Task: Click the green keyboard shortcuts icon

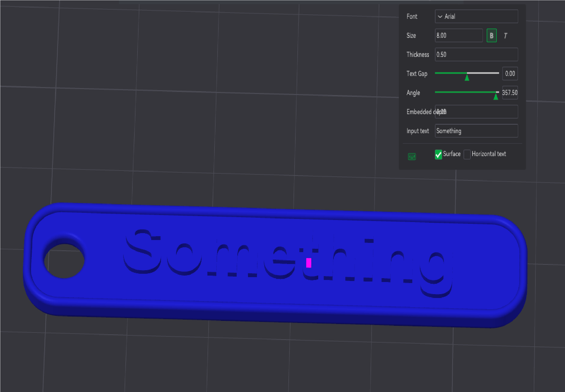Action: coord(412,156)
